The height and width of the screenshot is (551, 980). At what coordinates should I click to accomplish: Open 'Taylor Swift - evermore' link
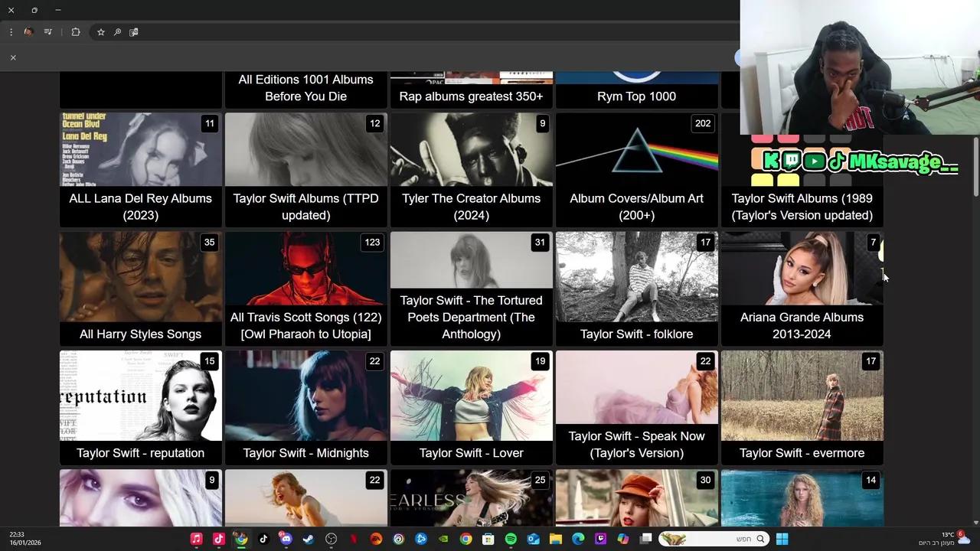pyautogui.click(x=802, y=453)
